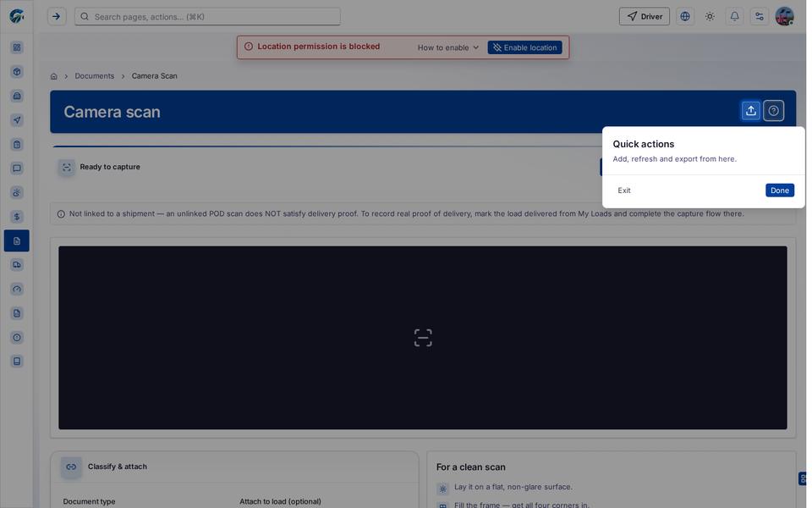Click the Lay it on a flat surface tip

coord(513,487)
